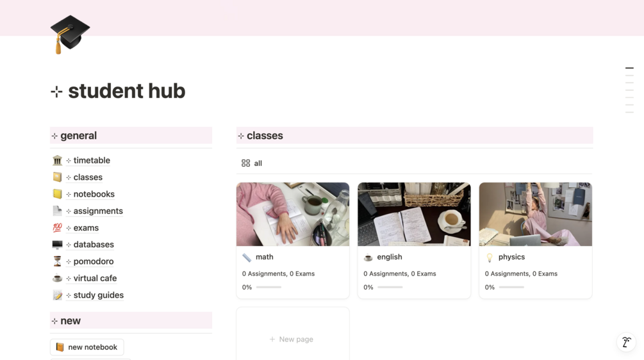Click the hundred points emoji beside exams

point(57,227)
